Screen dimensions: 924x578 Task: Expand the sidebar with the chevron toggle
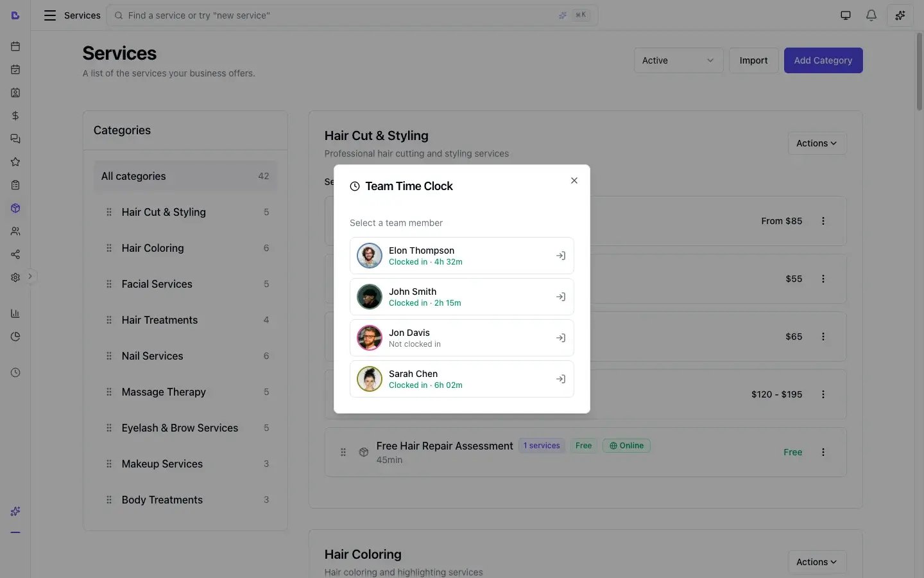point(30,276)
